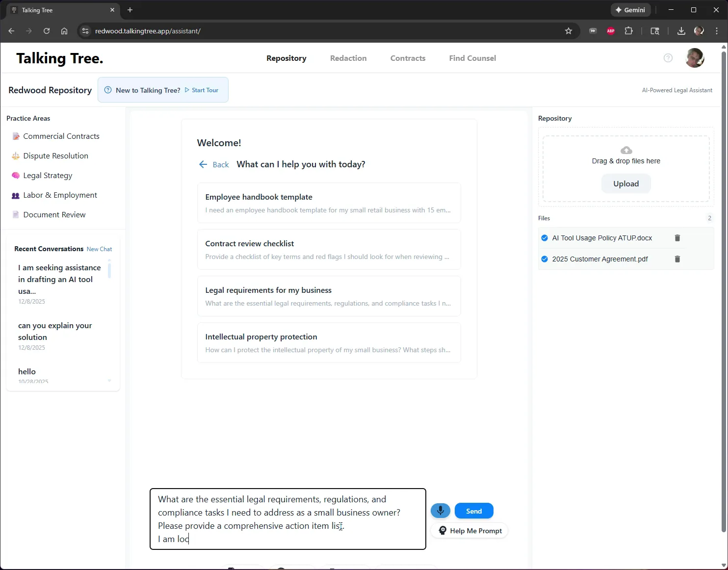Reload the page
728x570 pixels.
pos(47,31)
